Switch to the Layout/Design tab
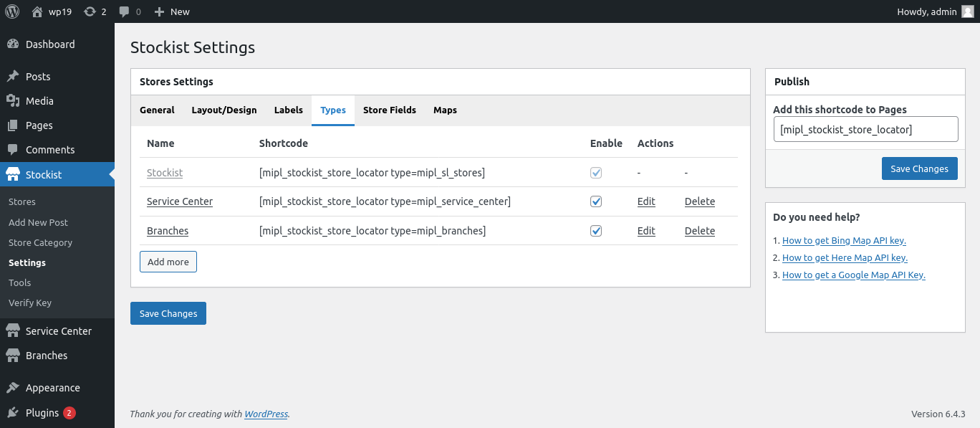 point(224,110)
